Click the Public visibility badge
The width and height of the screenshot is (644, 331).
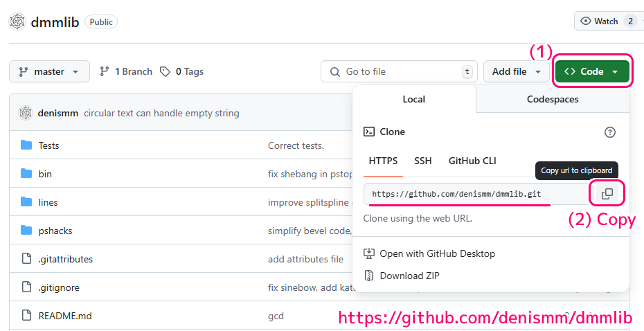click(101, 21)
